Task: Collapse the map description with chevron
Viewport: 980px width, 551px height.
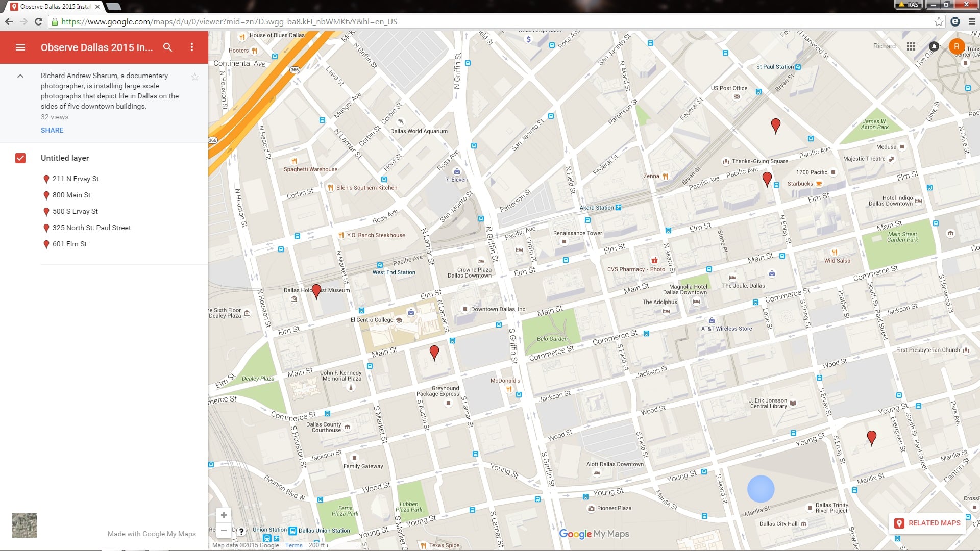Action: (x=20, y=76)
